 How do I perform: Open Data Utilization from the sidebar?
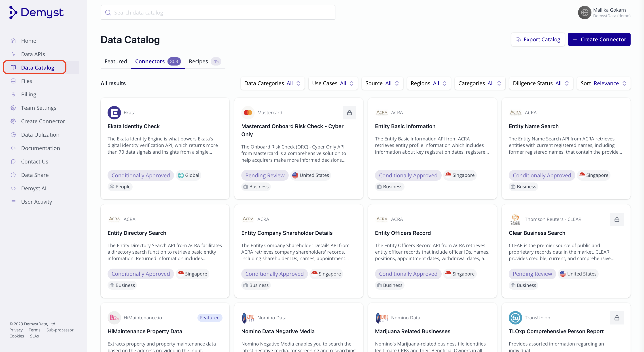pos(40,135)
